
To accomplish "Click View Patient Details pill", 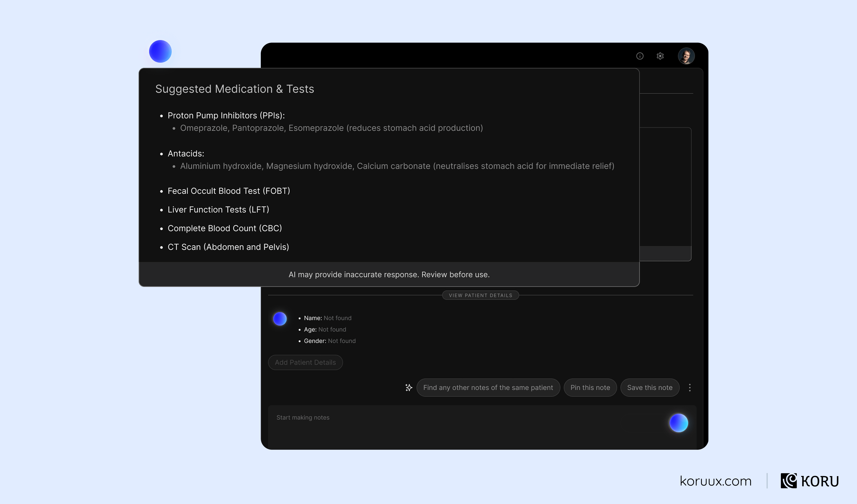I will [480, 295].
